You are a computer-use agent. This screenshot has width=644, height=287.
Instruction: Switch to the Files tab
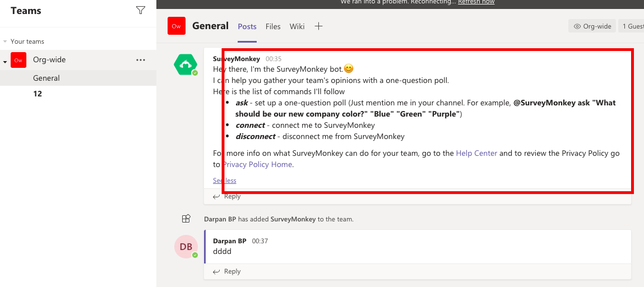click(273, 26)
